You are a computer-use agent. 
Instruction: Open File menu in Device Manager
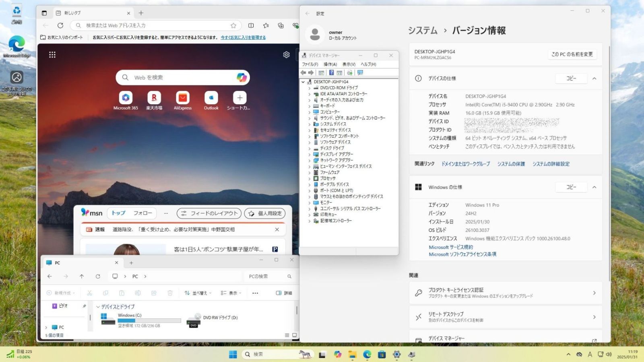tap(310, 64)
